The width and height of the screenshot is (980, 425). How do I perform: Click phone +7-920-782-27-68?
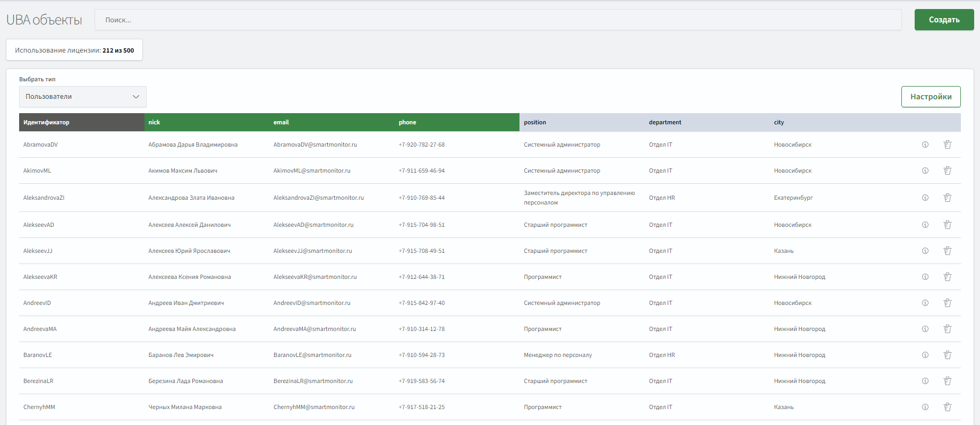422,144
